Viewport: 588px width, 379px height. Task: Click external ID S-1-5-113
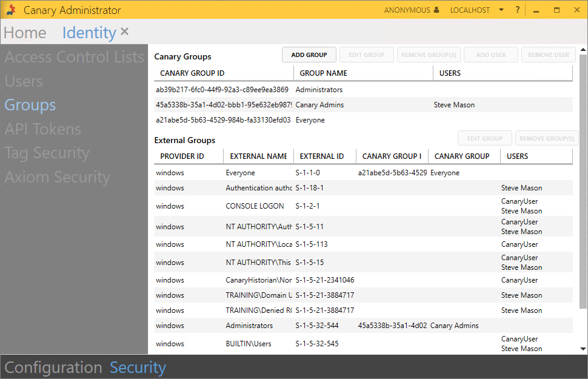[312, 244]
